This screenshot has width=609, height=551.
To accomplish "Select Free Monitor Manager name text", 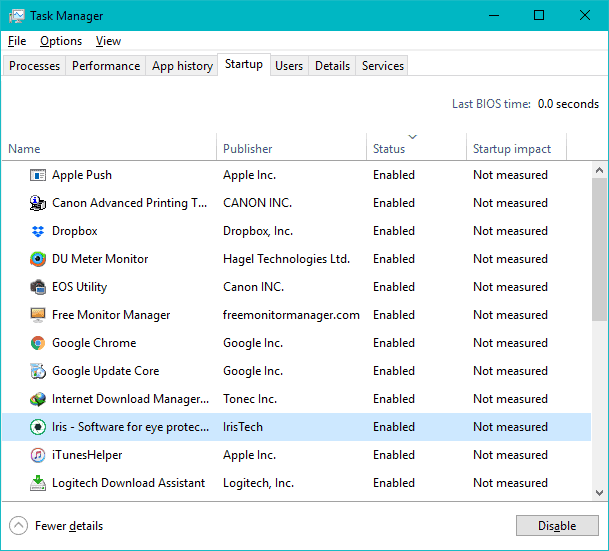I will 111,315.
